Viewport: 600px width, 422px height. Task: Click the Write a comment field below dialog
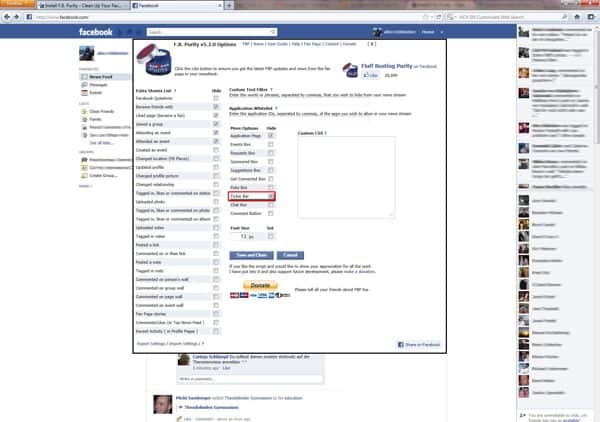(x=250, y=379)
